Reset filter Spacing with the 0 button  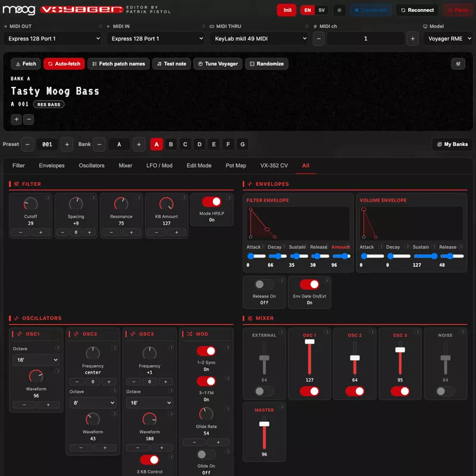[x=76, y=232]
